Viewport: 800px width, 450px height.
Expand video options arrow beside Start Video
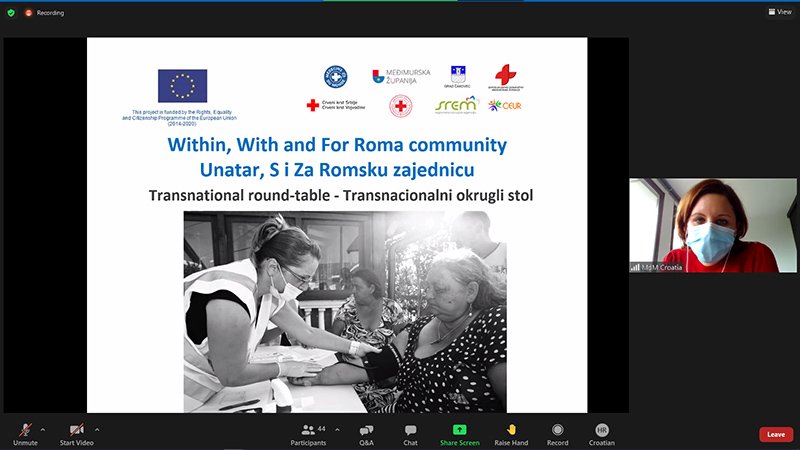tap(97, 430)
